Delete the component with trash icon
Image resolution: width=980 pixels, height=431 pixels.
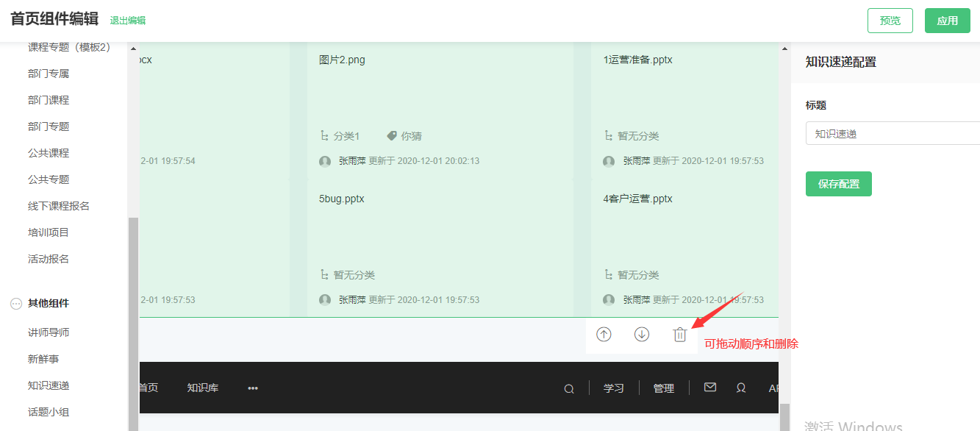click(x=680, y=335)
